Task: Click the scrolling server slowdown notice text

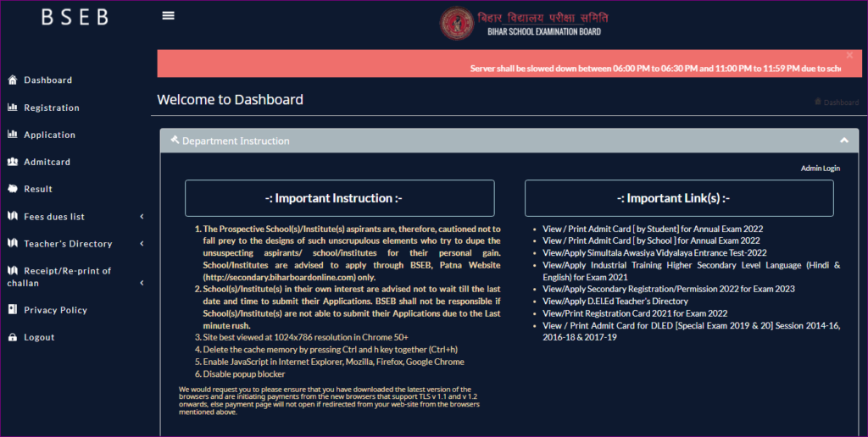Action: (x=655, y=69)
